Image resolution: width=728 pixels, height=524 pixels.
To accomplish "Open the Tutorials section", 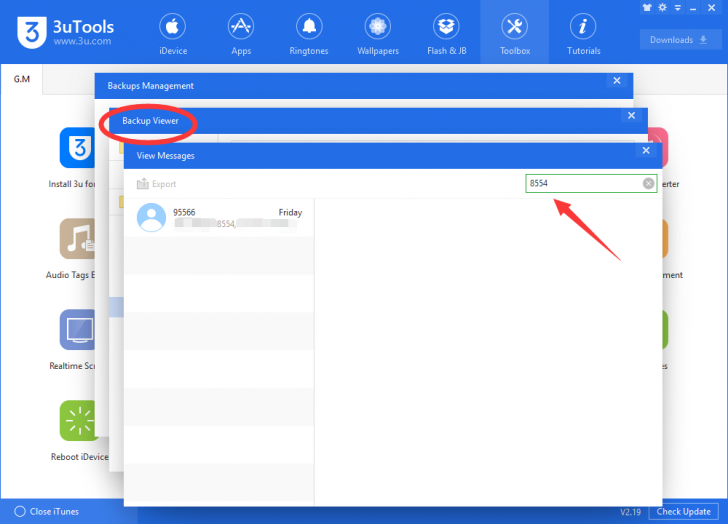I will tap(584, 35).
